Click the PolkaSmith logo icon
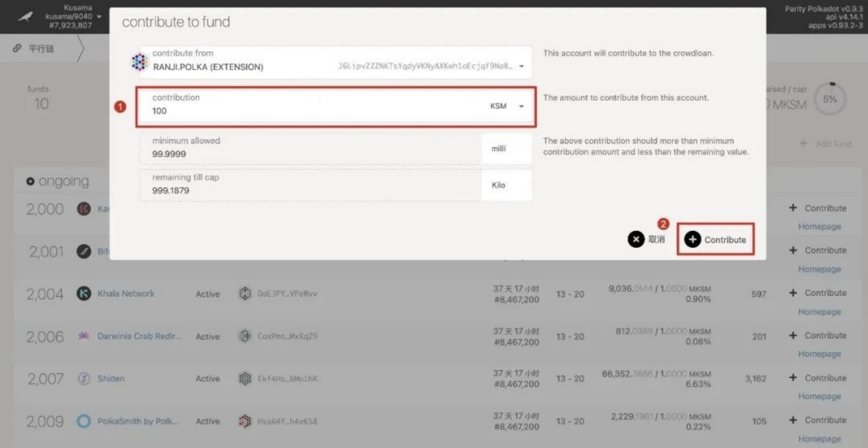The image size is (868, 448). pyautogui.click(x=84, y=421)
